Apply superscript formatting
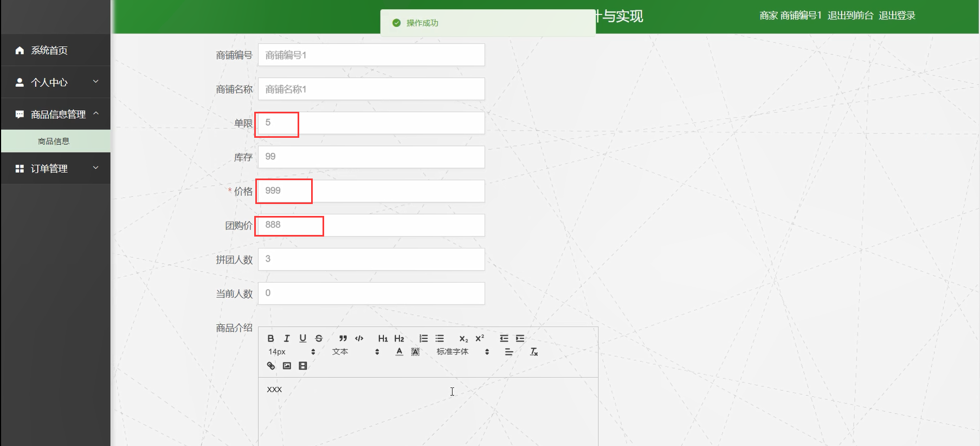 [x=480, y=338]
